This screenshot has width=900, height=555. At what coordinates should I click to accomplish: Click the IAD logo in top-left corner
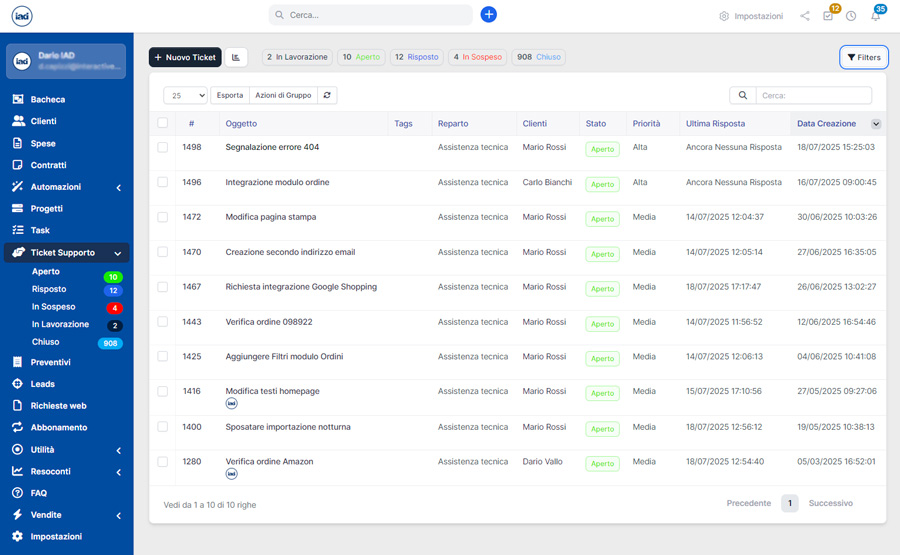[22, 16]
